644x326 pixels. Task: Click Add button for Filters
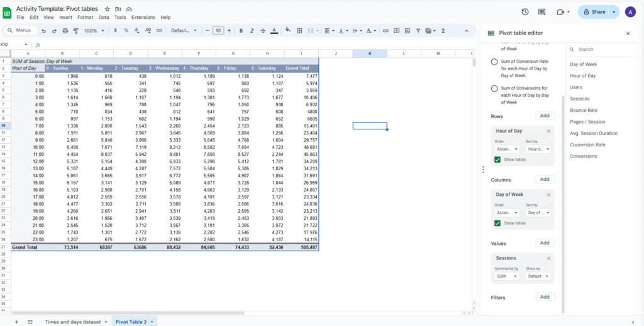pyautogui.click(x=545, y=297)
